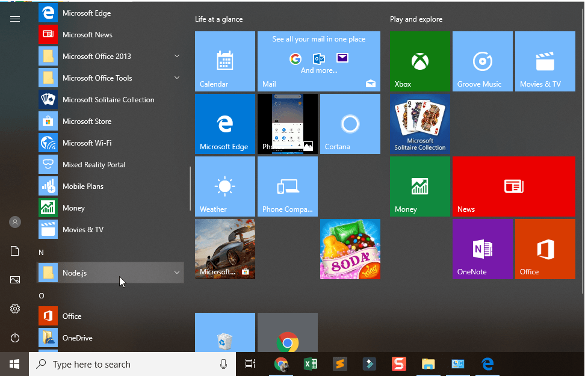Launch the OneNote tile
The image size is (588, 376).
click(483, 249)
